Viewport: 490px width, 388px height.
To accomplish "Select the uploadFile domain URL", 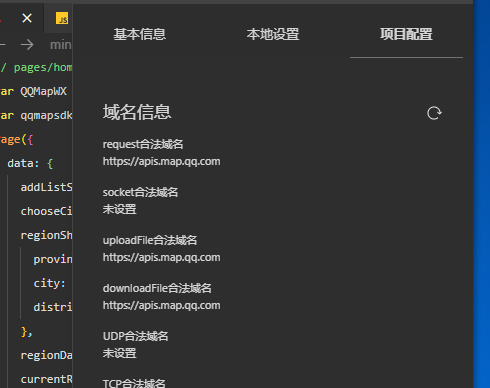I will pos(162,257).
